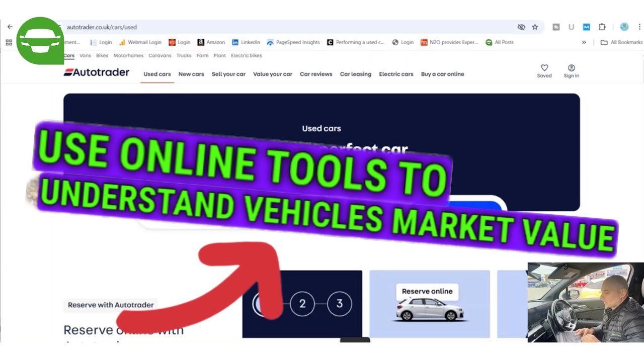Click the blue M extension icon
This screenshot has height=362, width=644.
(x=586, y=27)
